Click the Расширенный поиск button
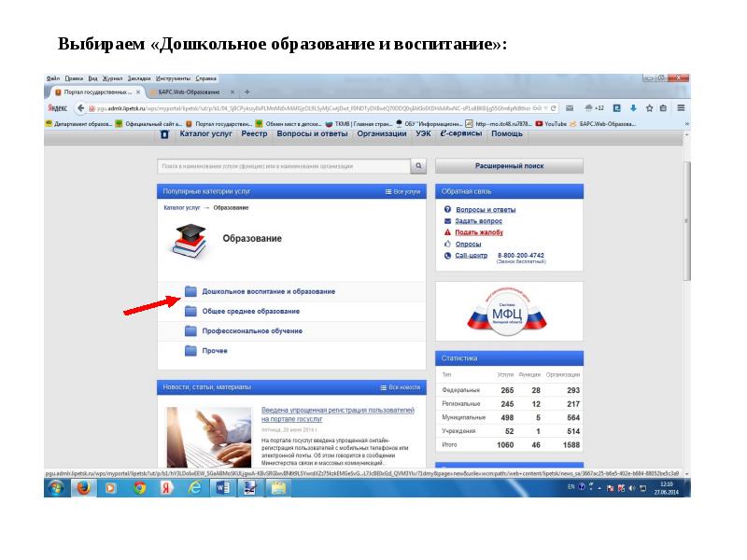 [x=509, y=166]
